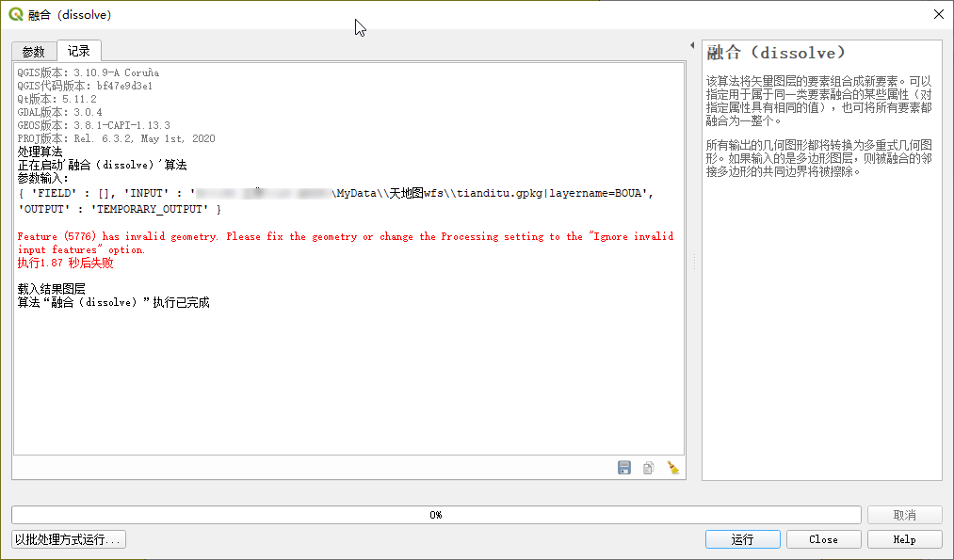Open Help for dissolve algorithm

(x=904, y=539)
